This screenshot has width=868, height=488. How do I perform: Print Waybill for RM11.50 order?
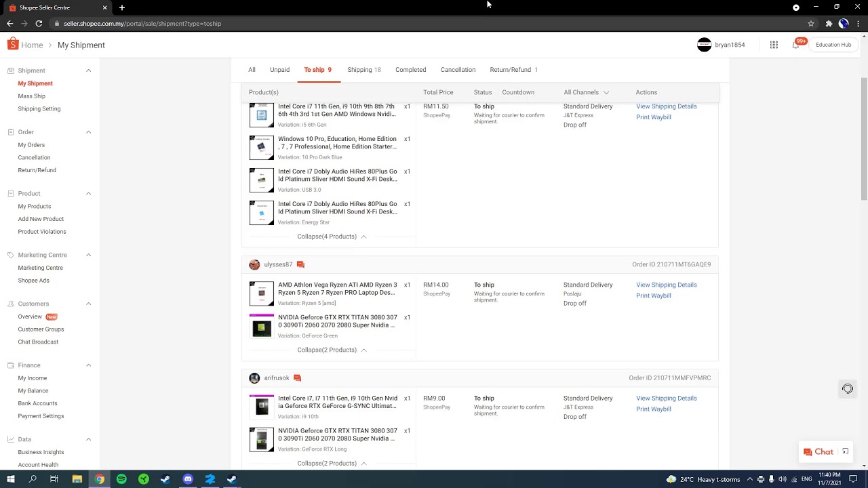click(x=654, y=117)
